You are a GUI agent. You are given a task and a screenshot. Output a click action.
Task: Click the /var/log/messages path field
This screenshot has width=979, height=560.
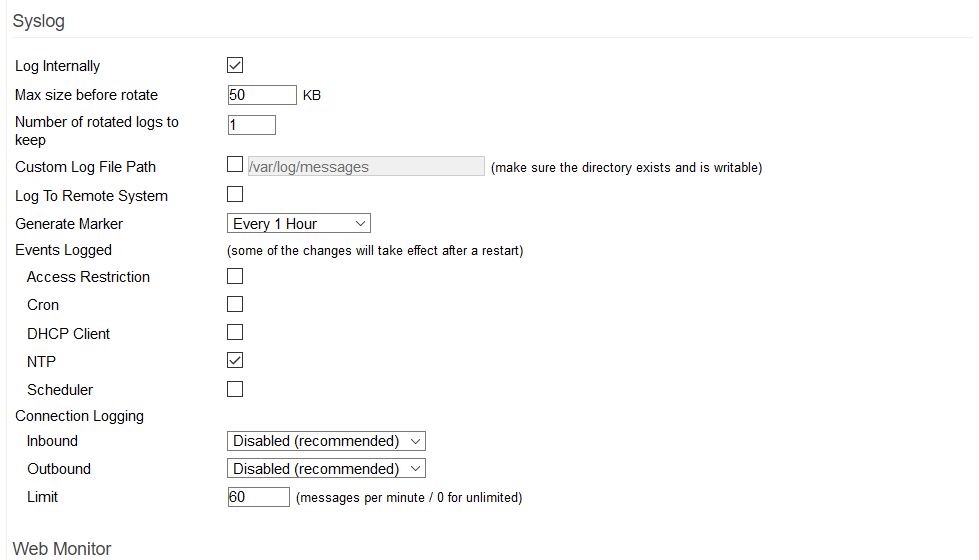(366, 166)
